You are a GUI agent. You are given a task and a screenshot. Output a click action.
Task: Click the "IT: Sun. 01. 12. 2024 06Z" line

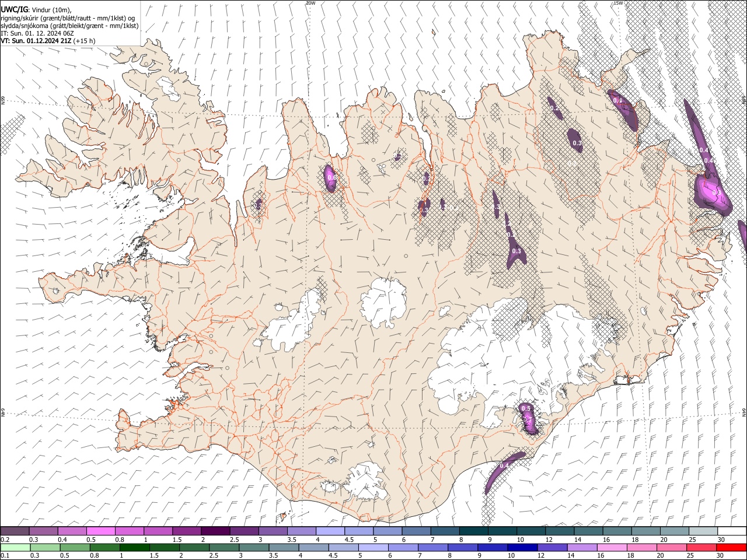coord(37,33)
